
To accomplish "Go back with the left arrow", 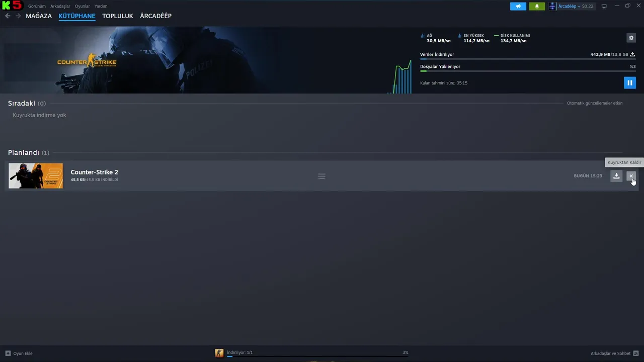I will (8, 16).
